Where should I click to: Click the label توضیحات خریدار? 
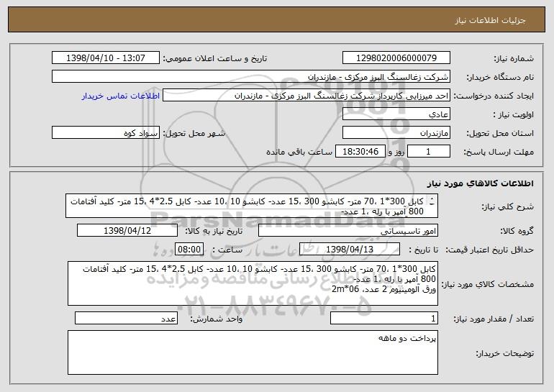505,353
